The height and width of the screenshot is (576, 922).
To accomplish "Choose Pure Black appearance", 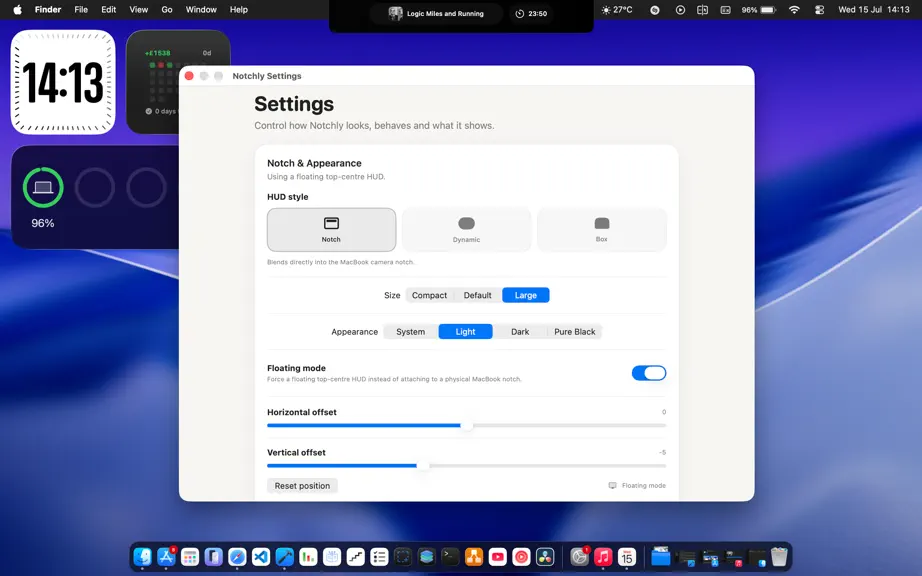I will [x=574, y=331].
